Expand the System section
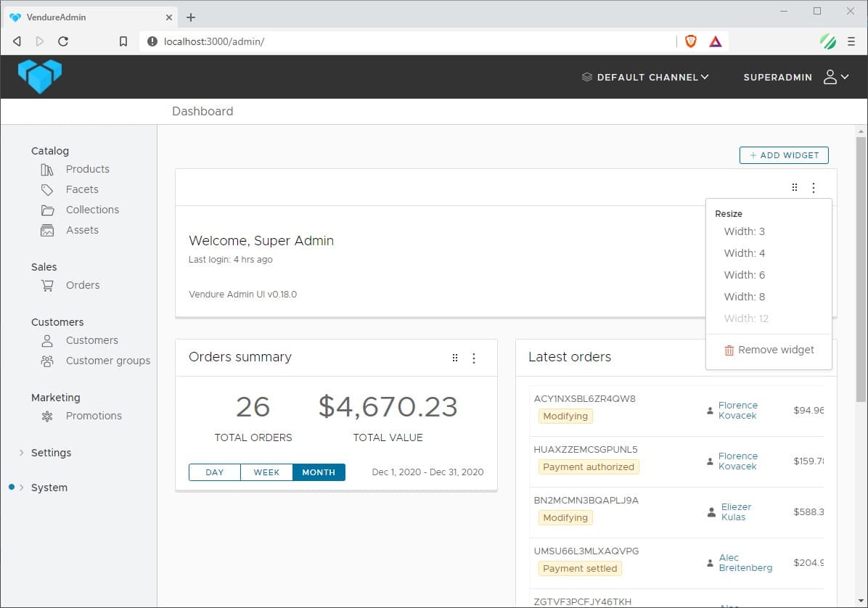The width and height of the screenshot is (868, 608). (49, 488)
